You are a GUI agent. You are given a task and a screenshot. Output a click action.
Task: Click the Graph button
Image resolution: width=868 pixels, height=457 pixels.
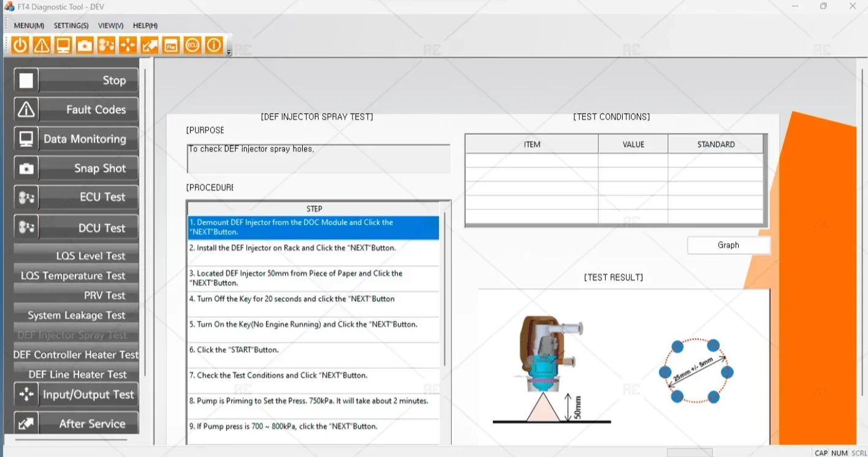728,245
